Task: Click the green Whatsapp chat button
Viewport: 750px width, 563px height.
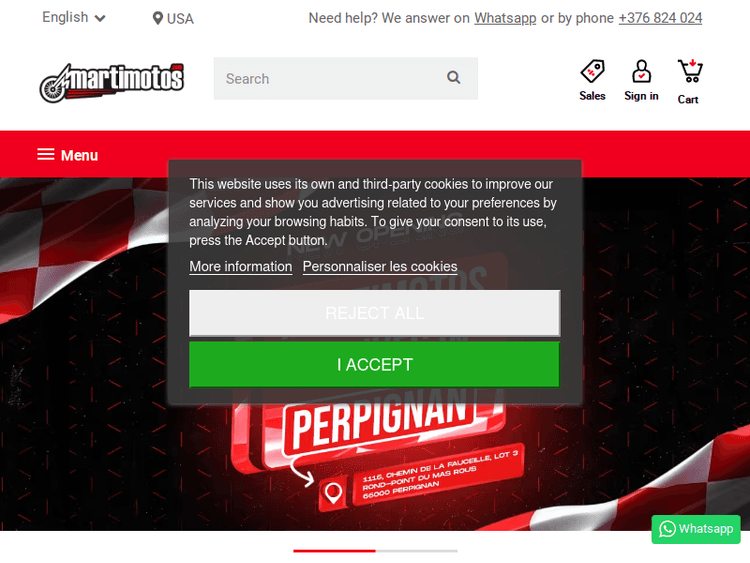Action: click(695, 529)
